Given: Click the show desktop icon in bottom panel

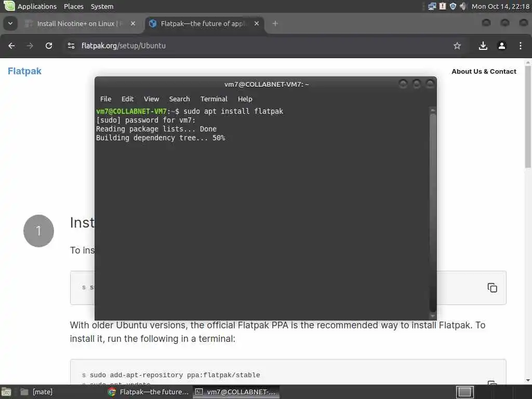Looking at the screenshot, I should (x=6, y=392).
